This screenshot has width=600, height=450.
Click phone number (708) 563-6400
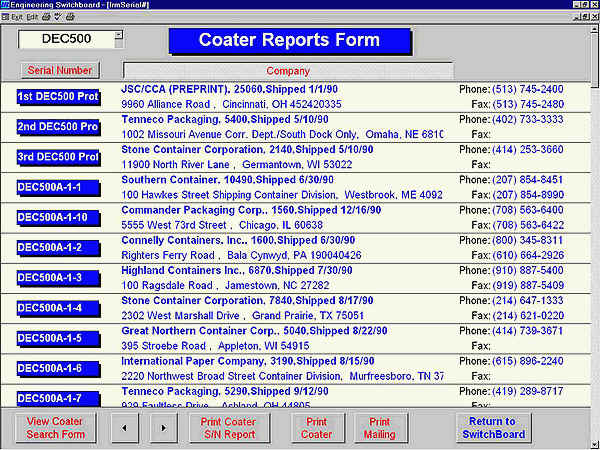[528, 210]
